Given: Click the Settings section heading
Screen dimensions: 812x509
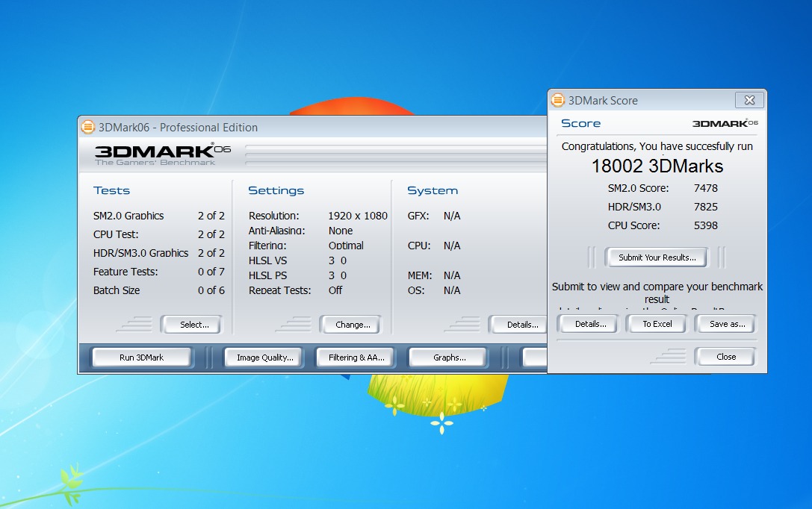Looking at the screenshot, I should (276, 190).
